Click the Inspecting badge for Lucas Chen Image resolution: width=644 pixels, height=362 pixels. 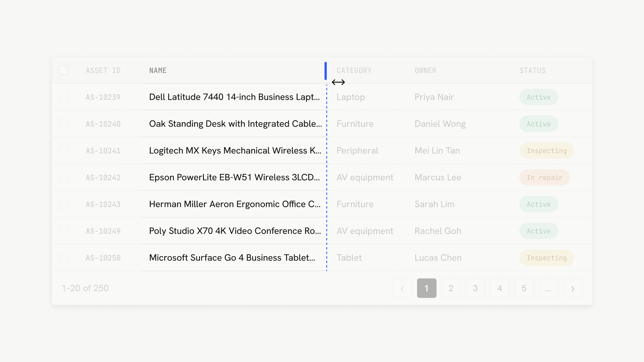547,258
